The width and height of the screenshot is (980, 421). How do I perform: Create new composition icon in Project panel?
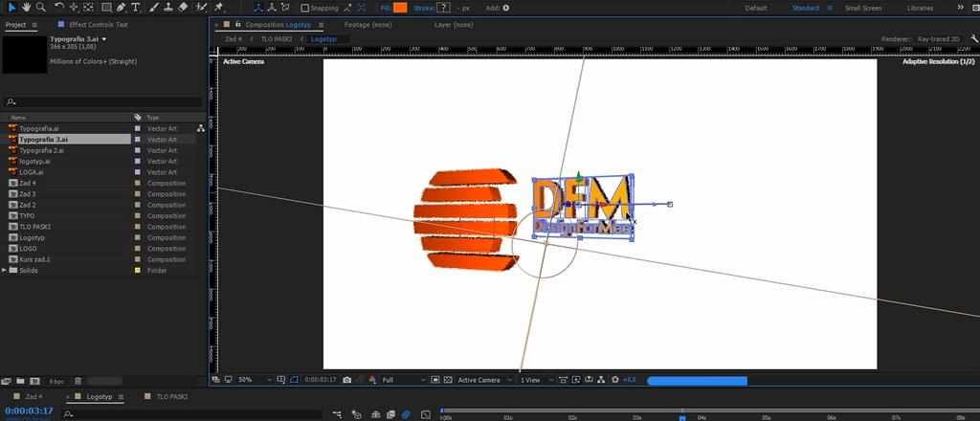tap(35, 381)
